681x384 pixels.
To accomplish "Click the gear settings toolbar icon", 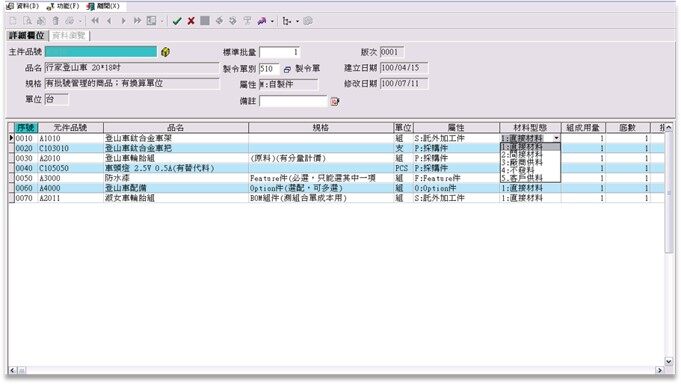I will point(308,21).
